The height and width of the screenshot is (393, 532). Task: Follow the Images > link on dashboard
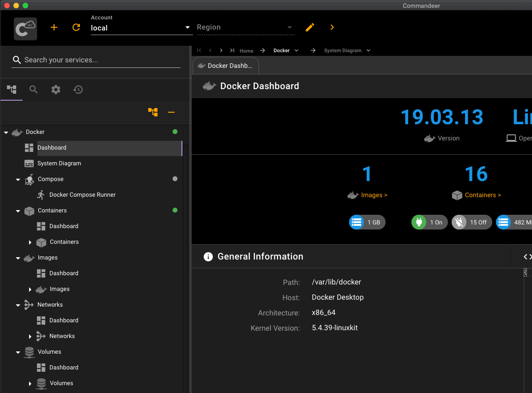(374, 195)
